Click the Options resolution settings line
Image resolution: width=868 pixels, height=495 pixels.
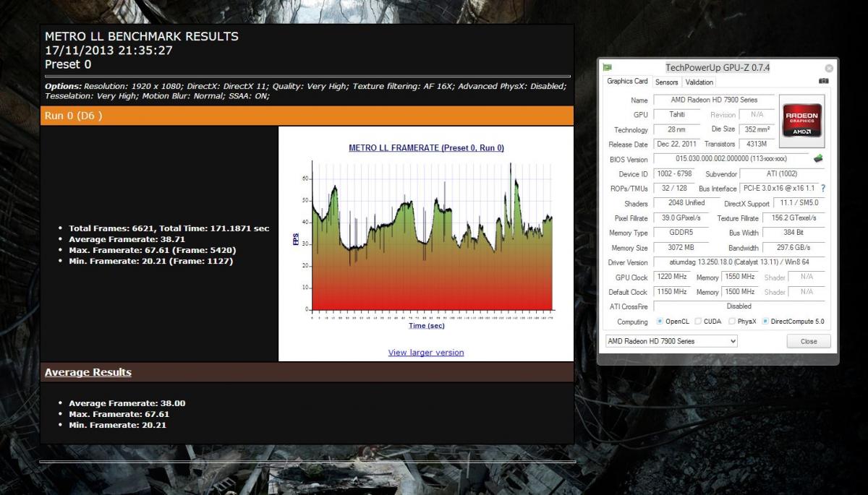click(305, 90)
